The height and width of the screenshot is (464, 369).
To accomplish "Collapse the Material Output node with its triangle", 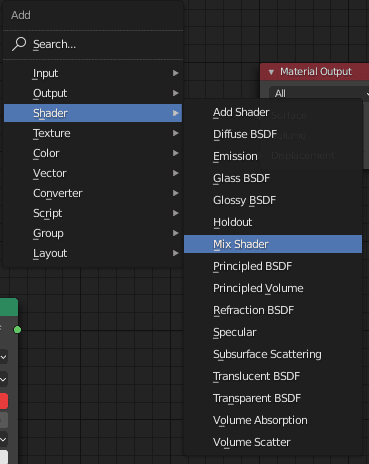I will (271, 72).
